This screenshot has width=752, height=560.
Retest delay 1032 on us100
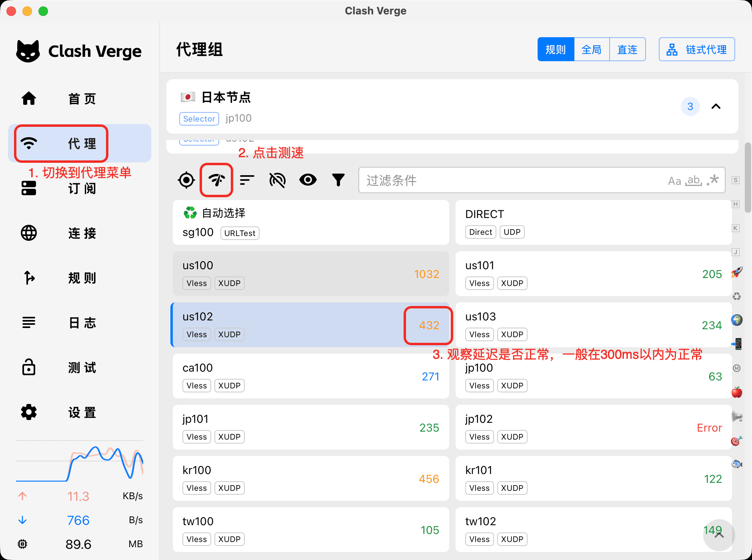tap(427, 274)
